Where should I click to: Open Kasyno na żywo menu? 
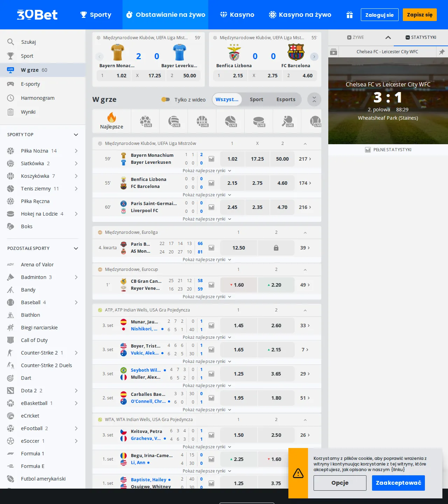tap(300, 15)
